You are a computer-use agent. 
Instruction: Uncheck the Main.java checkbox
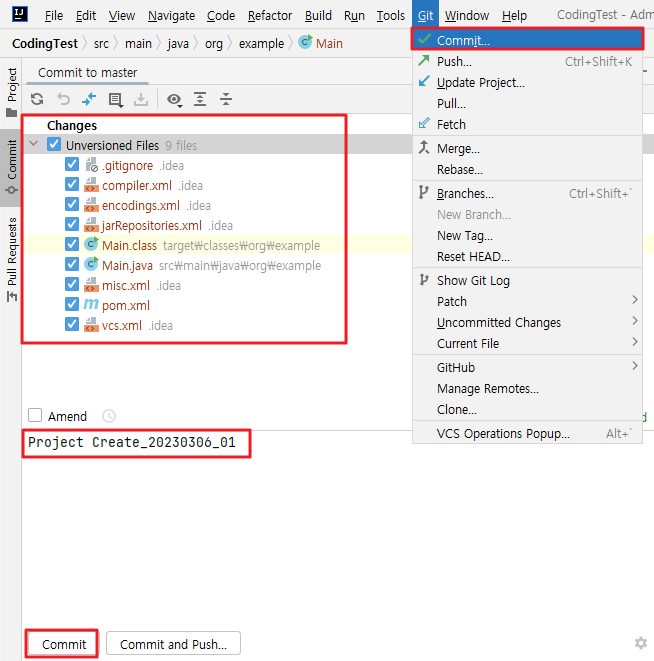coord(72,264)
